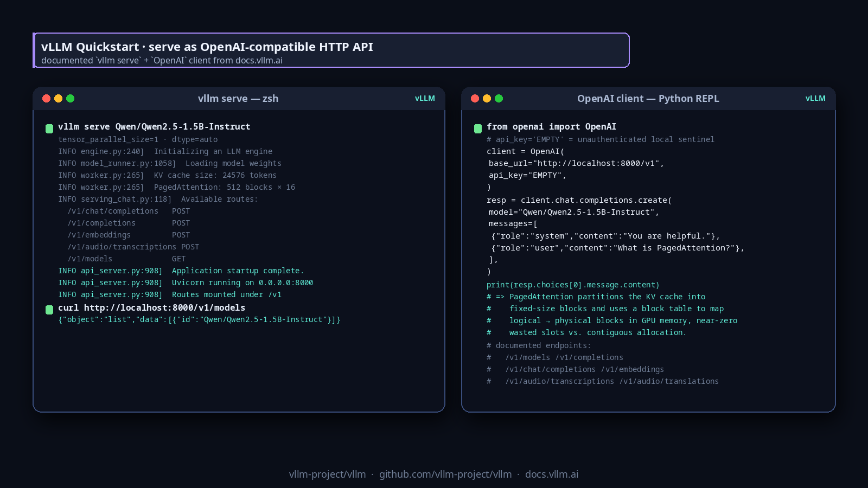Click comment about api_key='EMPTY' sentinel
Screen dimensions: 868x488
click(x=601, y=139)
